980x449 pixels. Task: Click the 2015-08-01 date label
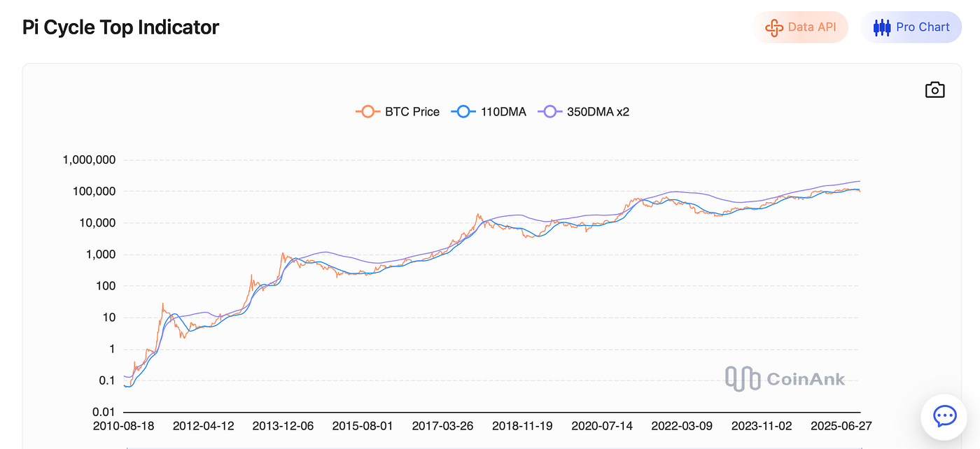pyautogui.click(x=363, y=425)
